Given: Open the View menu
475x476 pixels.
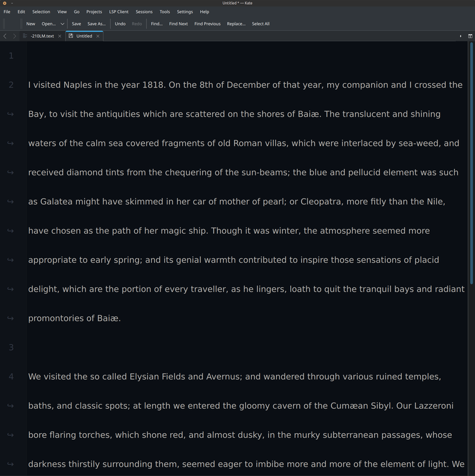Looking at the screenshot, I should click(62, 12).
